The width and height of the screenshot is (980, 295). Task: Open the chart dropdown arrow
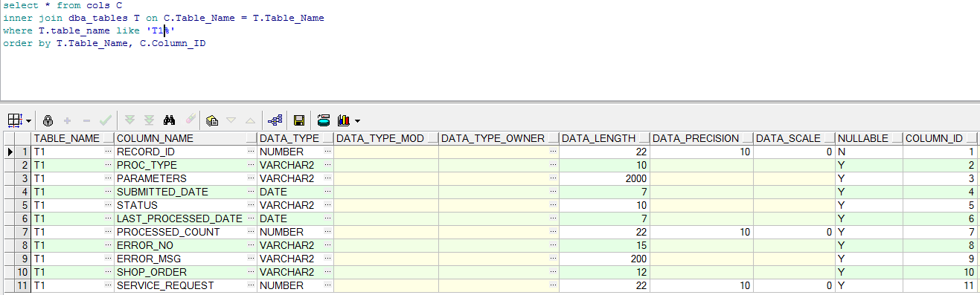point(358,120)
